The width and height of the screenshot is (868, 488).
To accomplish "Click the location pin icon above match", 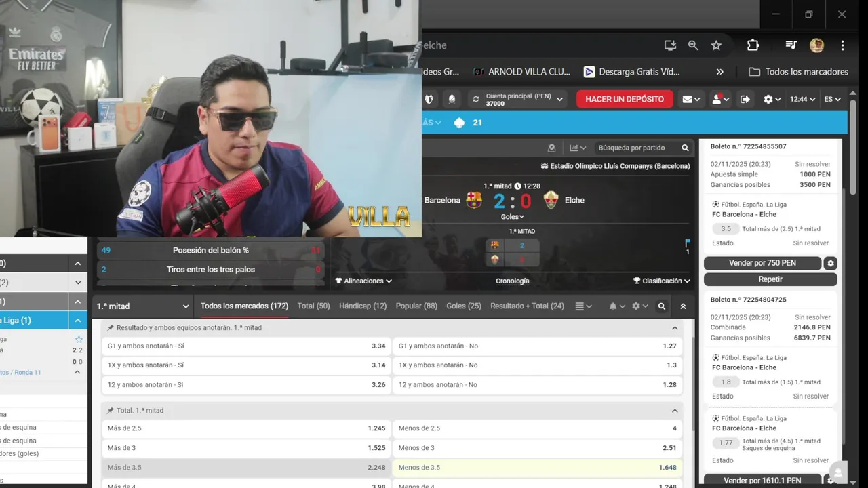I will coord(551,148).
